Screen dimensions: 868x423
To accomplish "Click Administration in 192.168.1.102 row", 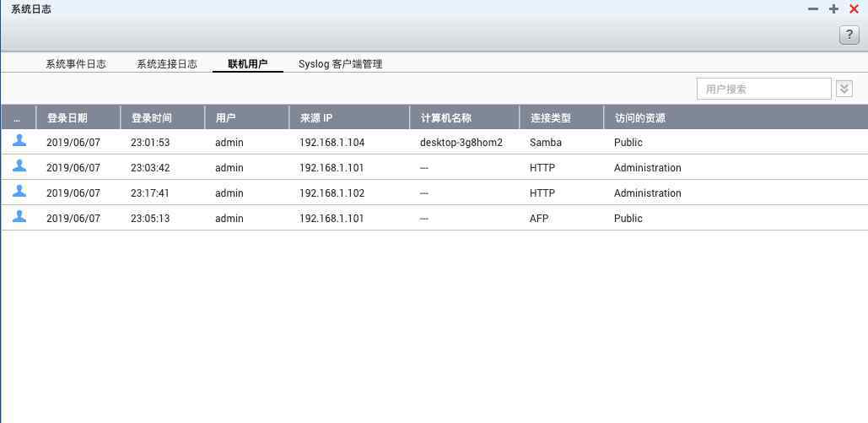I will 647,193.
